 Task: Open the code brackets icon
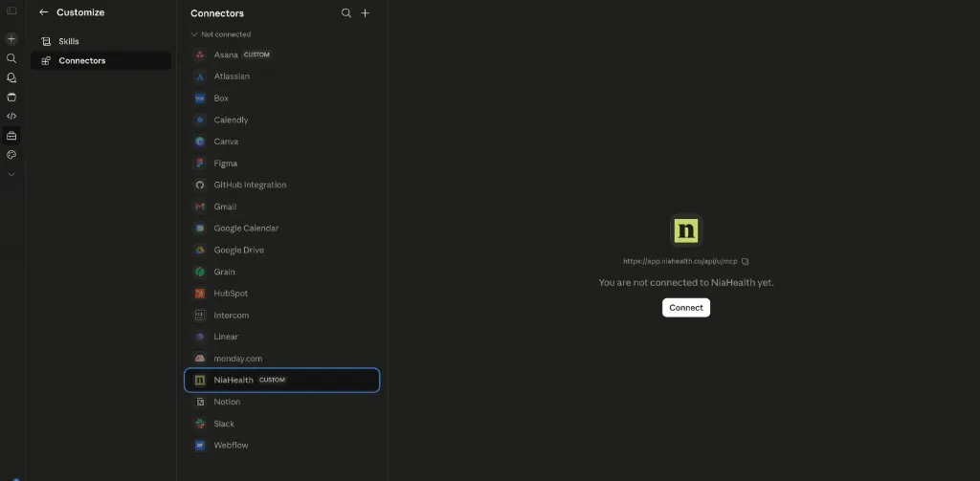11,117
